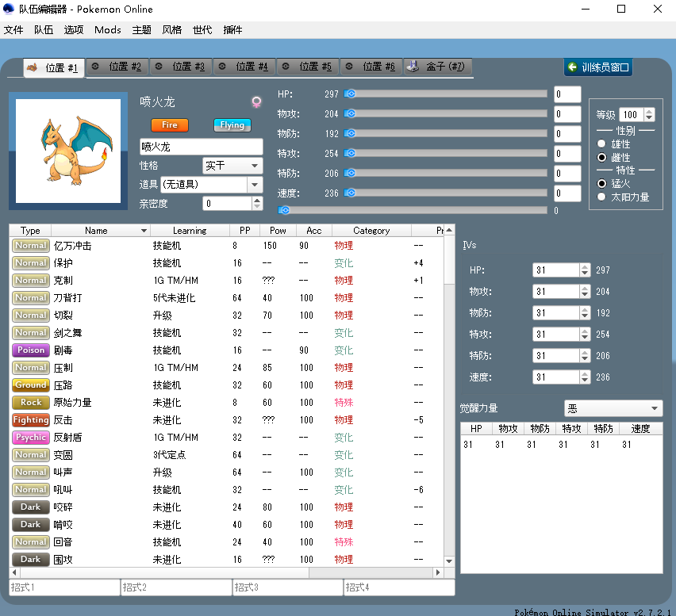Click the 招式4 move input field
The width and height of the screenshot is (676, 616).
[x=399, y=587]
